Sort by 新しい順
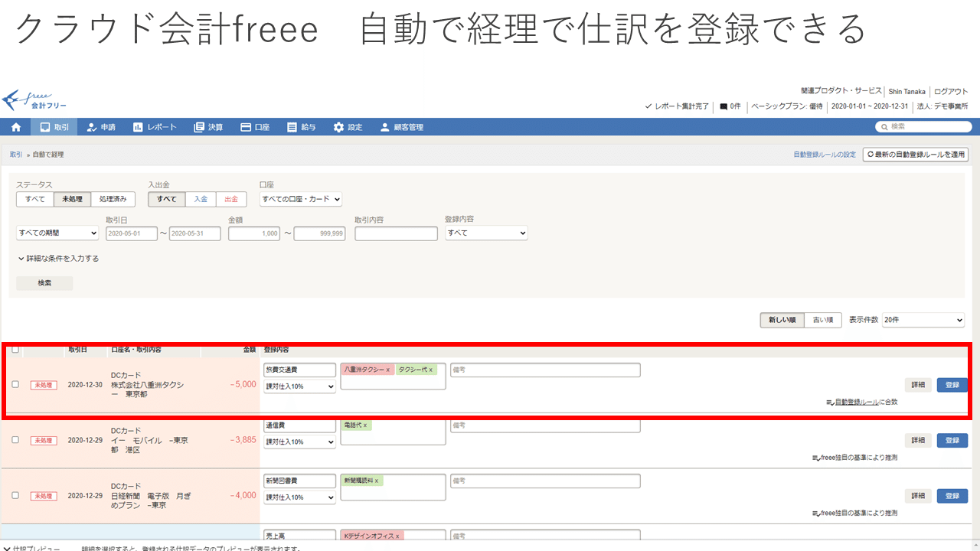 point(782,320)
